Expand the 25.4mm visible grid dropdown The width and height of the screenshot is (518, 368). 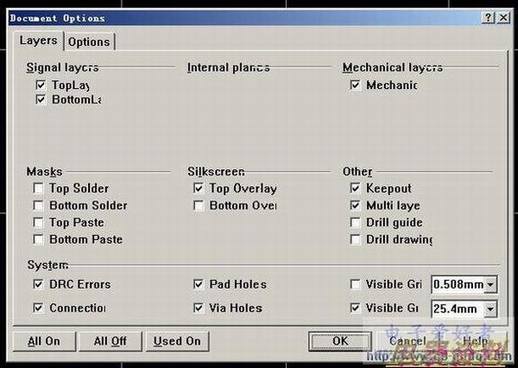pyautogui.click(x=490, y=309)
